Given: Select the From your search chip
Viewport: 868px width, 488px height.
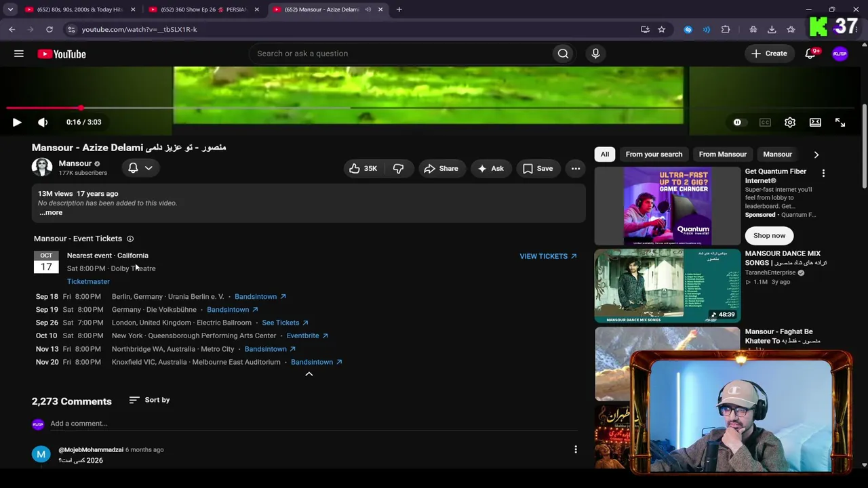Looking at the screenshot, I should tap(654, 155).
